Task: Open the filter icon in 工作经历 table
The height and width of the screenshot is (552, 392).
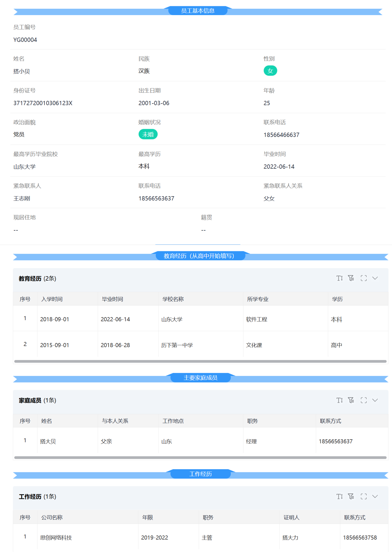Action: tap(351, 496)
